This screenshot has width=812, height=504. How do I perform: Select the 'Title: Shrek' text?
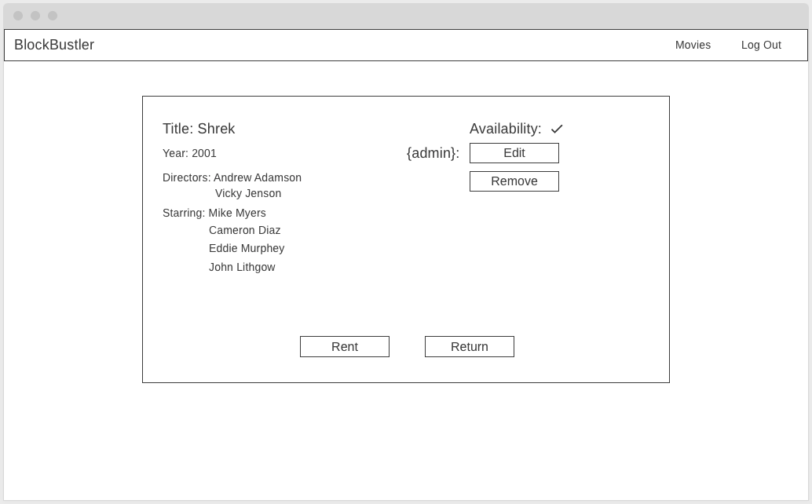click(x=199, y=128)
